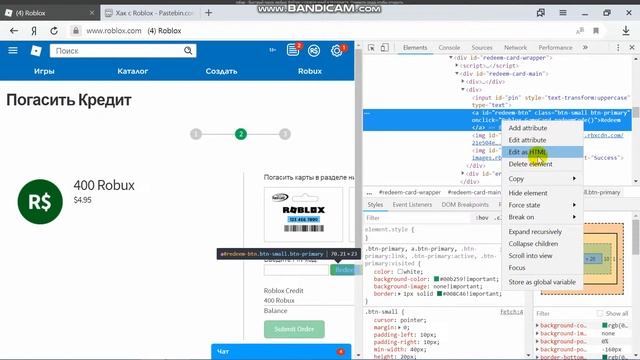Bookmark the page with the bookmark icon
640x360 pixels.
[596, 31]
